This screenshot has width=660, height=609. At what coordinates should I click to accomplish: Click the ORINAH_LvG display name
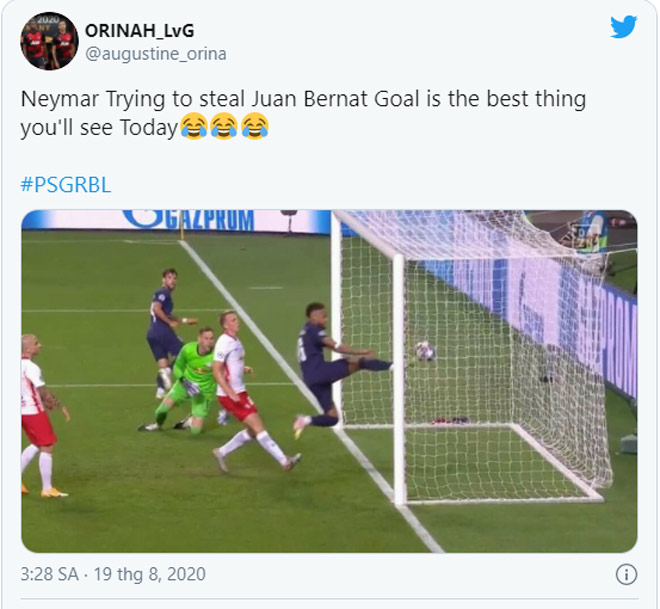point(139,31)
